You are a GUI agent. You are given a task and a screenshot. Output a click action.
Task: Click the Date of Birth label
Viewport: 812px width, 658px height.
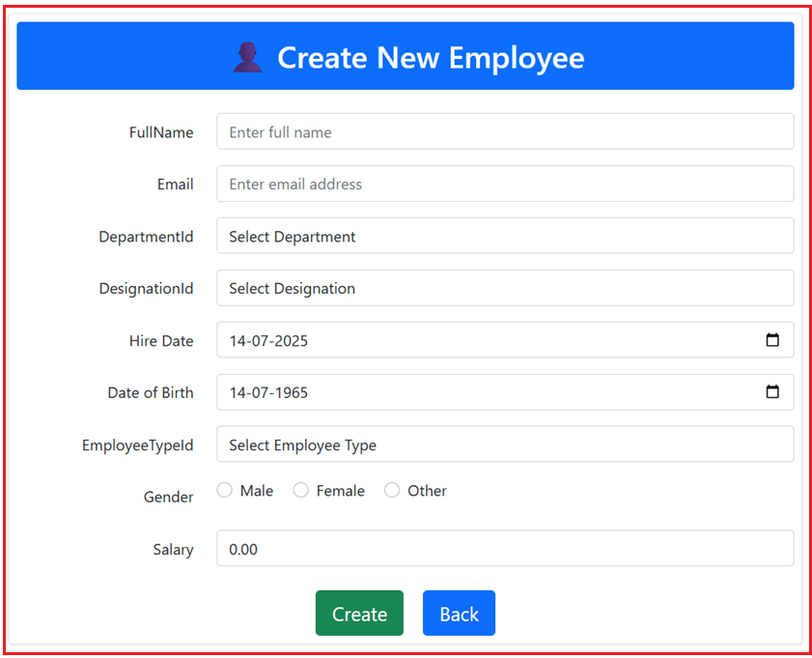[x=151, y=392]
